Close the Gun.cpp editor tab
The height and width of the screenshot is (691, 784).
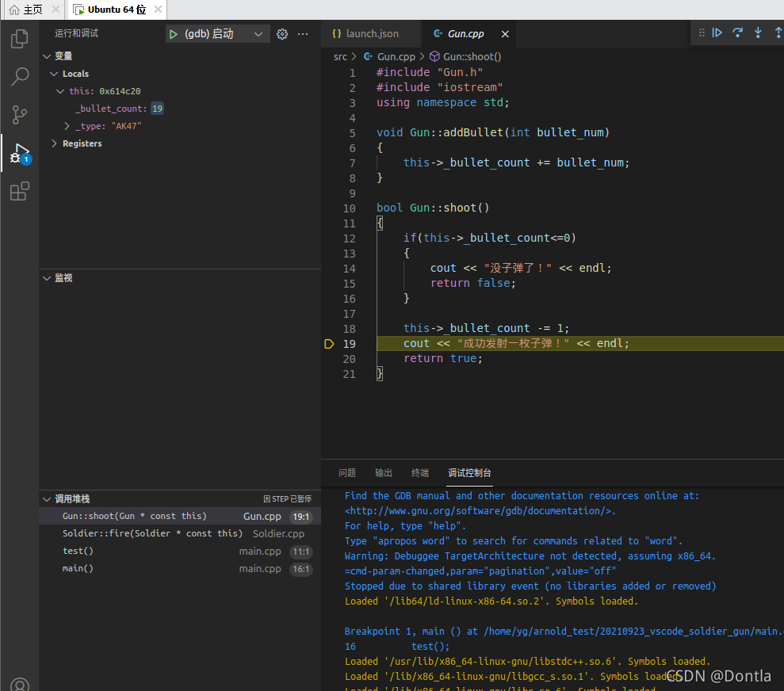tap(505, 34)
